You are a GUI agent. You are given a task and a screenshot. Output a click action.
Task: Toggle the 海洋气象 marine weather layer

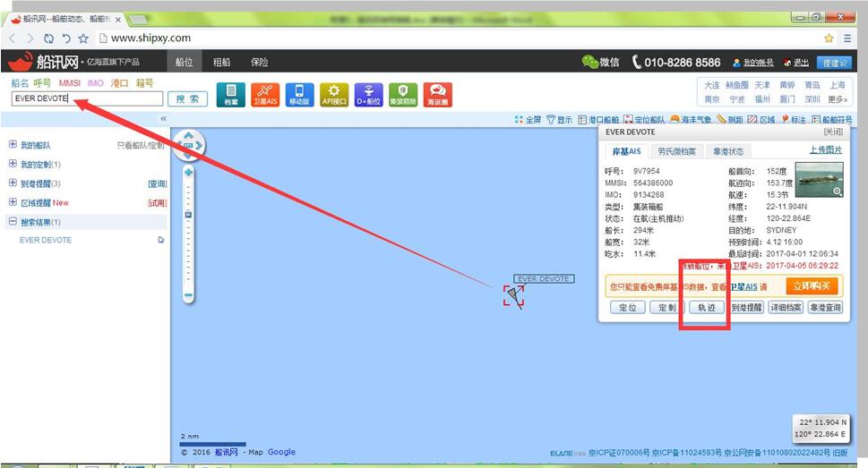(x=690, y=119)
